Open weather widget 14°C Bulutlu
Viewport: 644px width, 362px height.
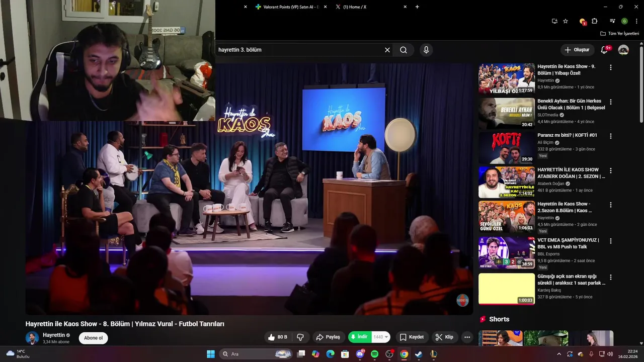pos(18,354)
